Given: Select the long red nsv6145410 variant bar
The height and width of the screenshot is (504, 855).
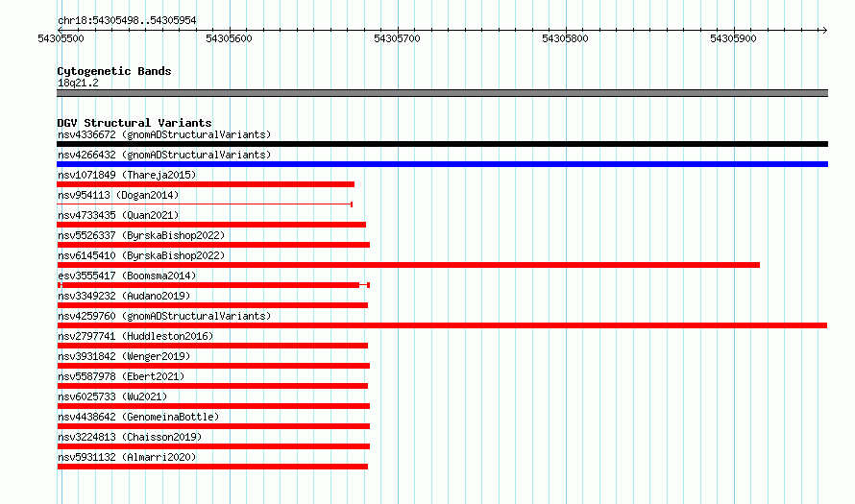Looking at the screenshot, I should [x=408, y=265].
